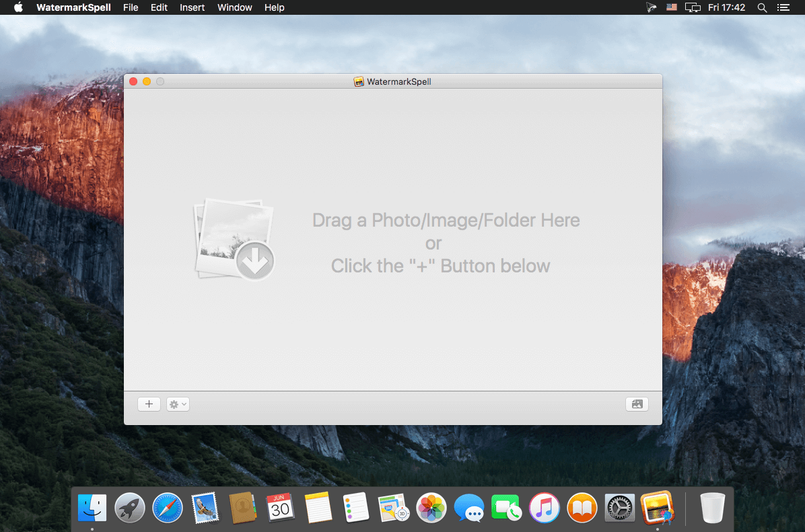Open the Insert menu

(192, 7)
